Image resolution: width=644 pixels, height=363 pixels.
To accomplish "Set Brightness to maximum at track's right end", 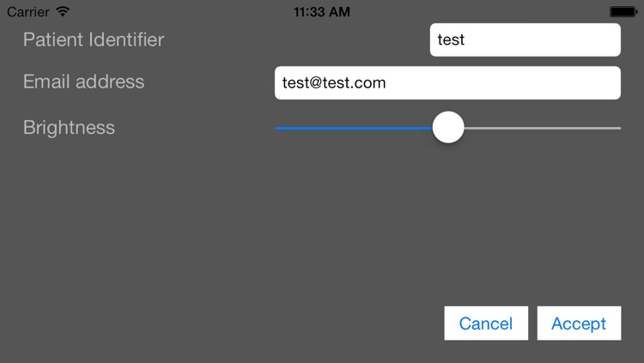I will click(x=619, y=128).
